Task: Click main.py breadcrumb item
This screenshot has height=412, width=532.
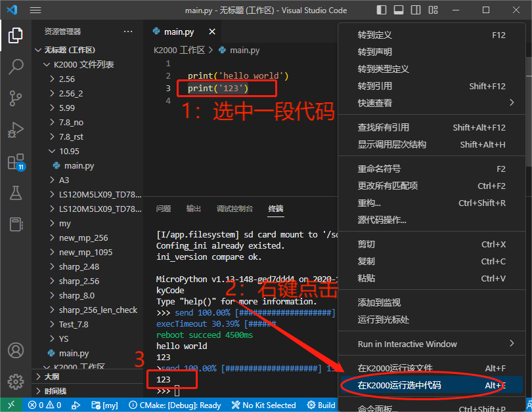Action: (x=240, y=50)
